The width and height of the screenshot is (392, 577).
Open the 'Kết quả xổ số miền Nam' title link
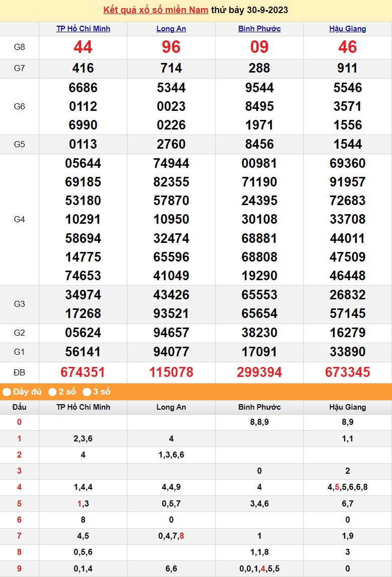(x=155, y=10)
